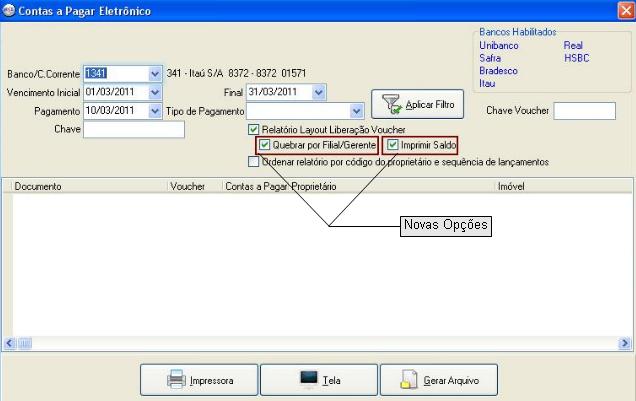
Task: Click the monitor icon on Tela button
Action: tap(308, 380)
